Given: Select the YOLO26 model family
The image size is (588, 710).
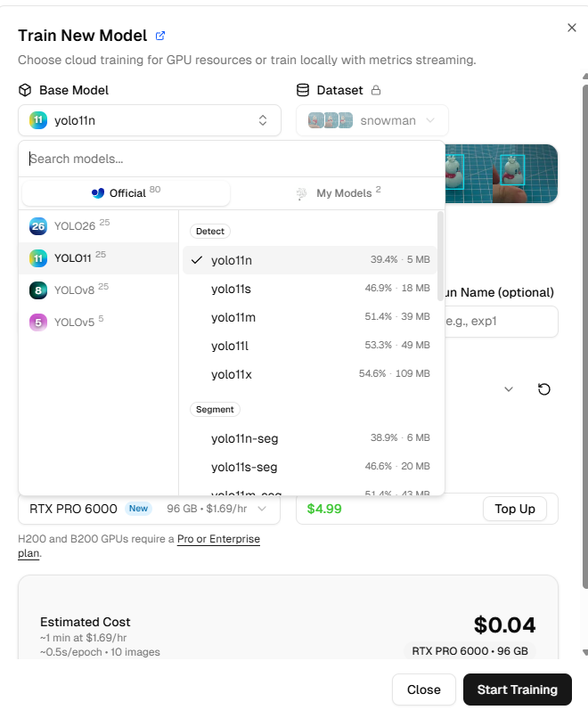Looking at the screenshot, I should click(98, 226).
